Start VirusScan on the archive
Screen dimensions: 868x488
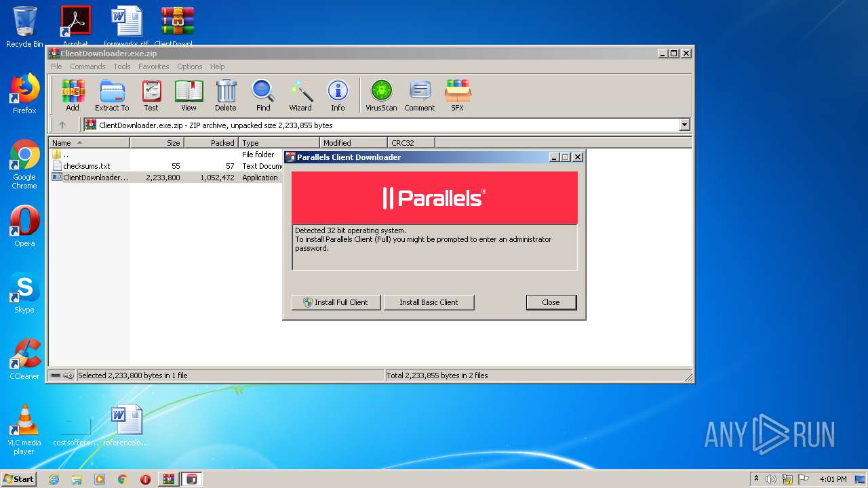pyautogui.click(x=381, y=96)
